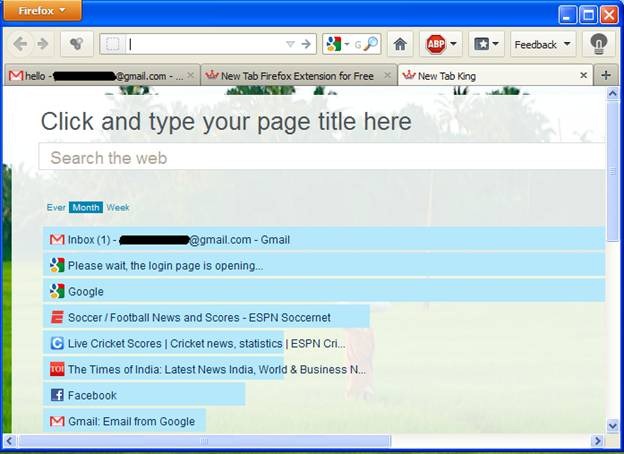Click the site identity icon in address bar

click(113, 44)
